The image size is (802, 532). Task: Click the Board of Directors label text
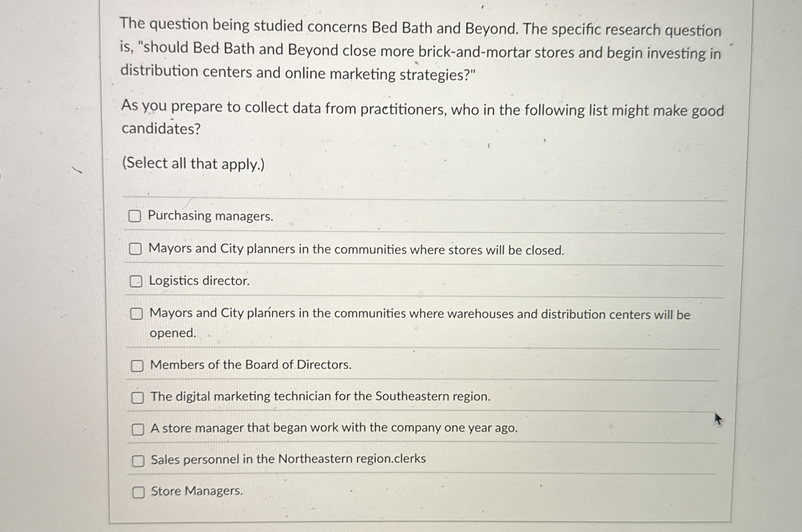point(251,365)
